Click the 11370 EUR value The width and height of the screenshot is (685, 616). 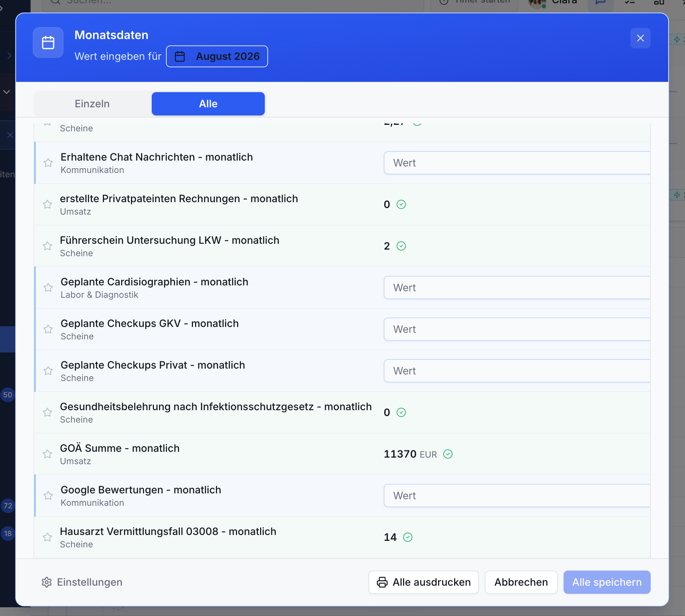[410, 454]
